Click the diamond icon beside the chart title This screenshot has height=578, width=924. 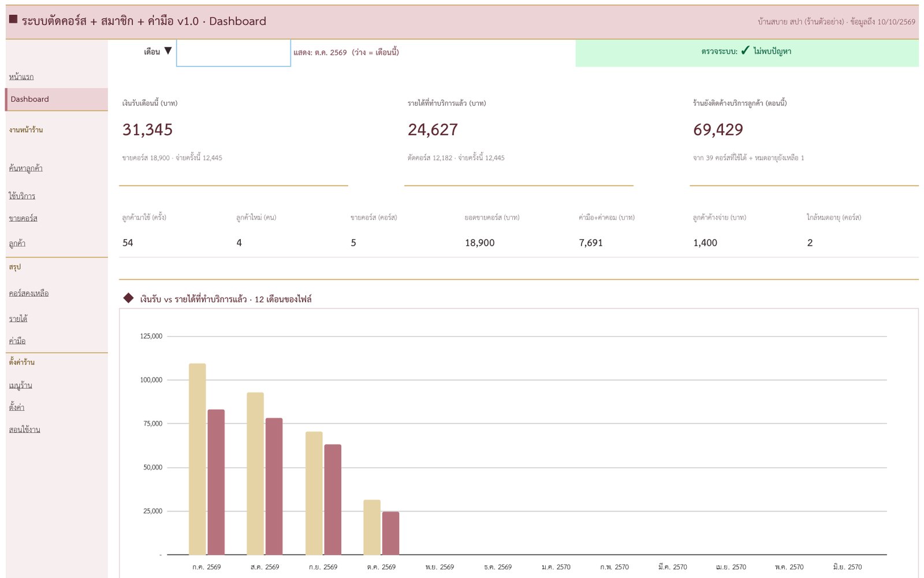pyautogui.click(x=128, y=298)
